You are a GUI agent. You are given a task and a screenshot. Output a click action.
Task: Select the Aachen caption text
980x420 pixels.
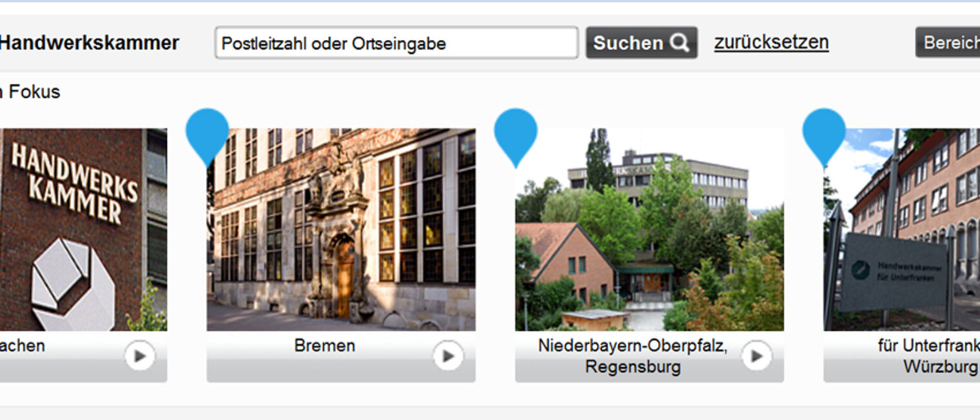tap(23, 345)
